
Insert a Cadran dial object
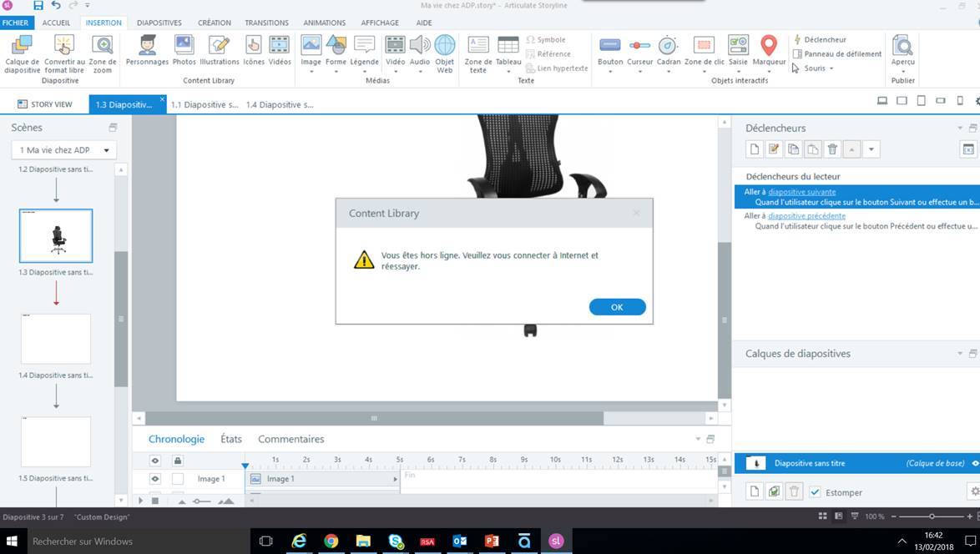tap(668, 50)
